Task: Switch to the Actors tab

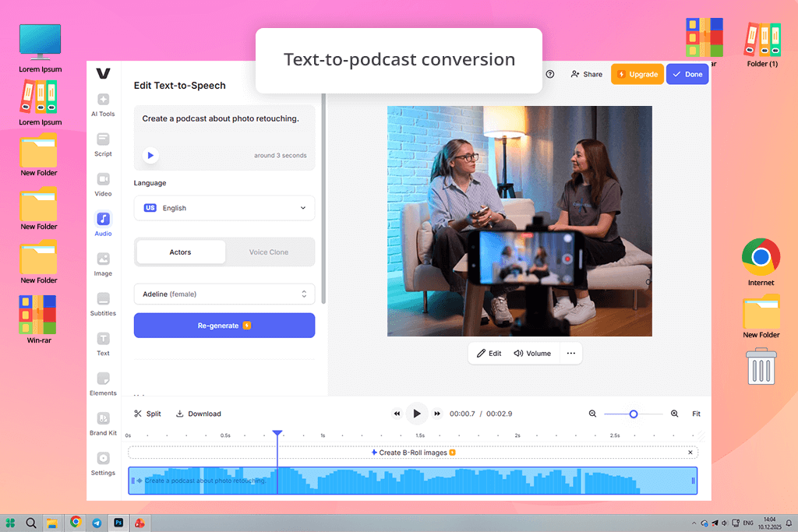Action: [x=180, y=252]
